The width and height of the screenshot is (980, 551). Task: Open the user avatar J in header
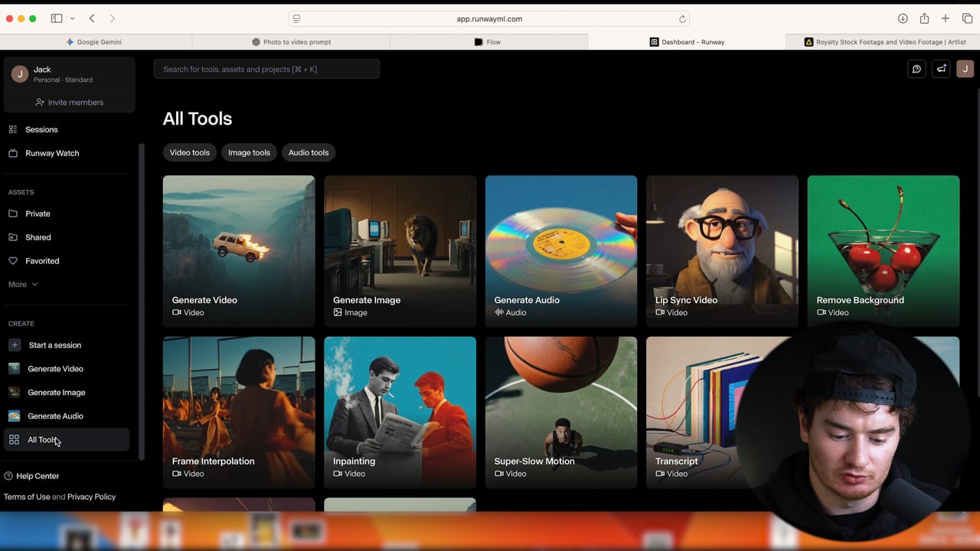click(x=965, y=69)
